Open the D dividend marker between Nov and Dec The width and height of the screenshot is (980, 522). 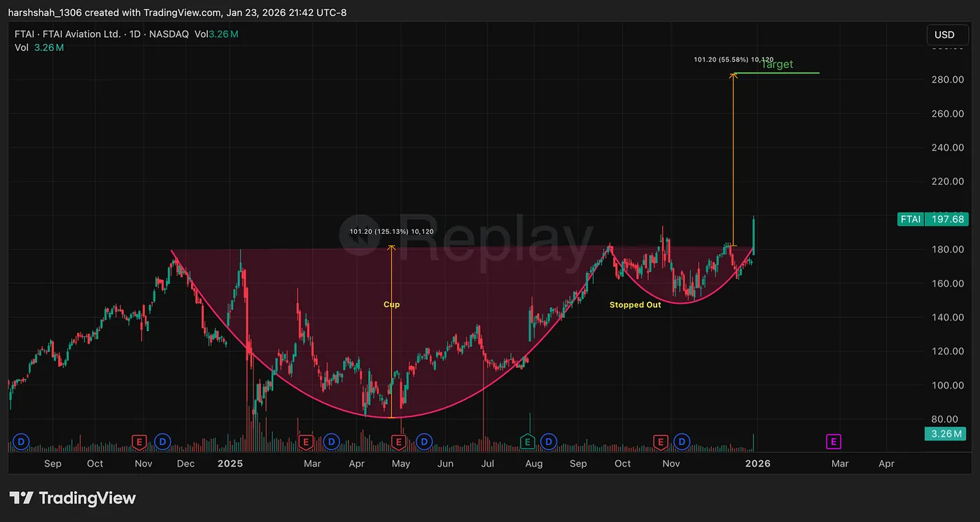(x=162, y=442)
